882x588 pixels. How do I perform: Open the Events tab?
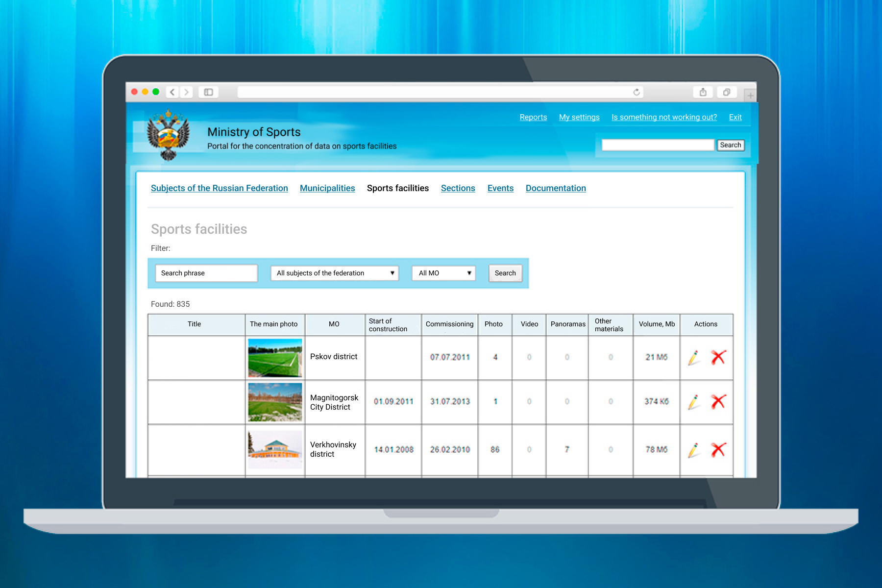pyautogui.click(x=500, y=188)
